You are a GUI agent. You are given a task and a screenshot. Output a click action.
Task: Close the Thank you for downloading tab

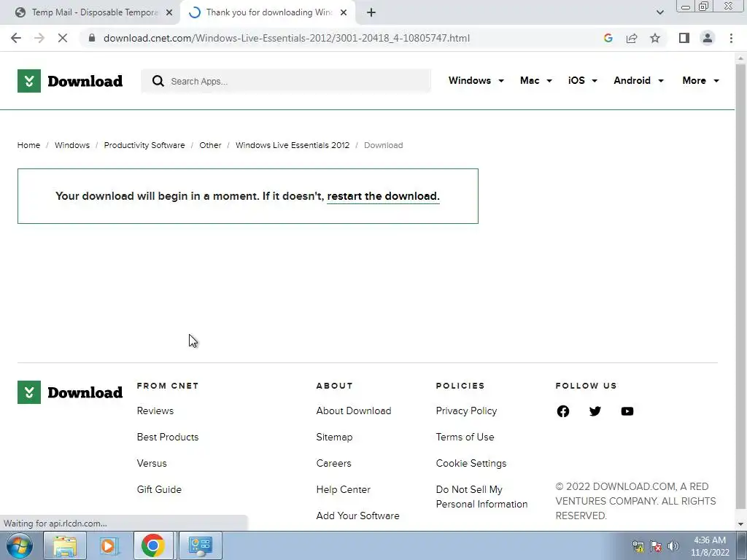344,12
